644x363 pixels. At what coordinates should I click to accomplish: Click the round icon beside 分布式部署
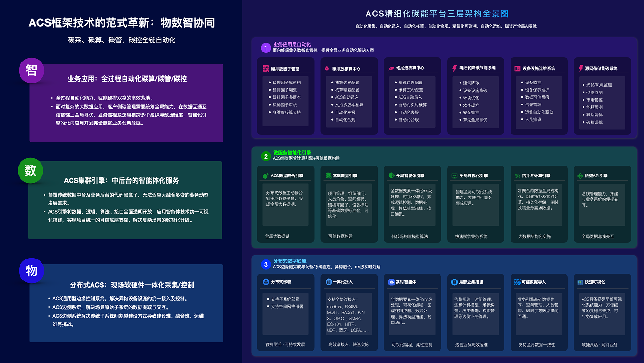coord(266,282)
